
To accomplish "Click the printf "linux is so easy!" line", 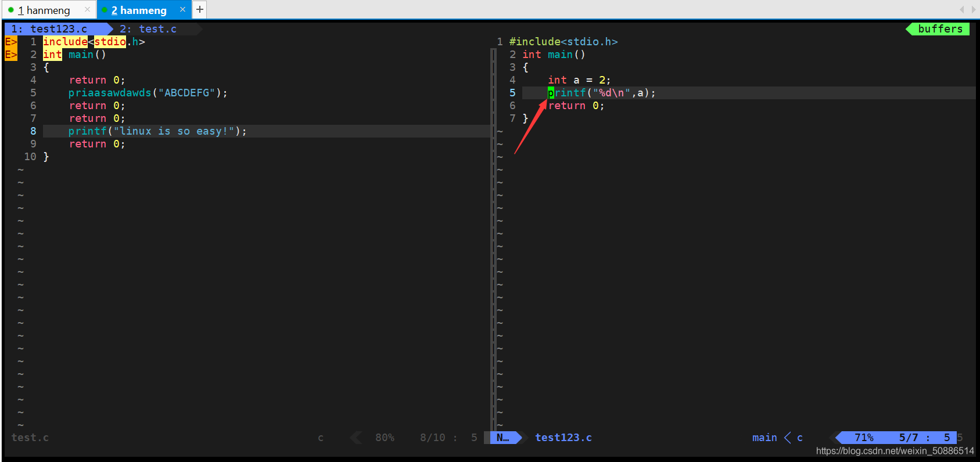I will click(157, 131).
